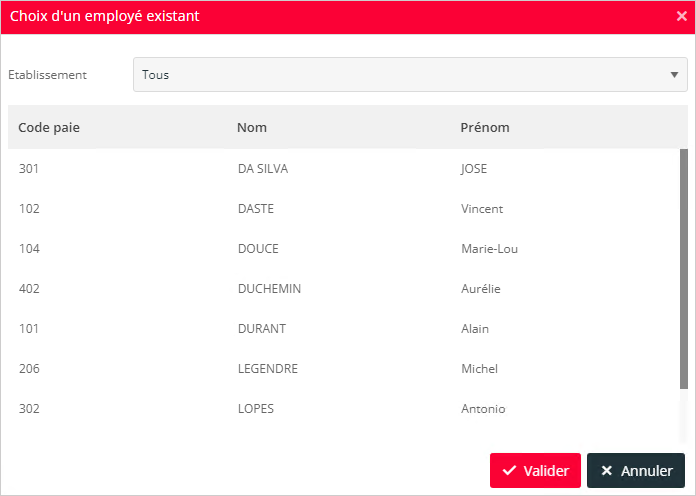Select employee DA SILVA row
The height and width of the screenshot is (496, 696).
click(344, 169)
